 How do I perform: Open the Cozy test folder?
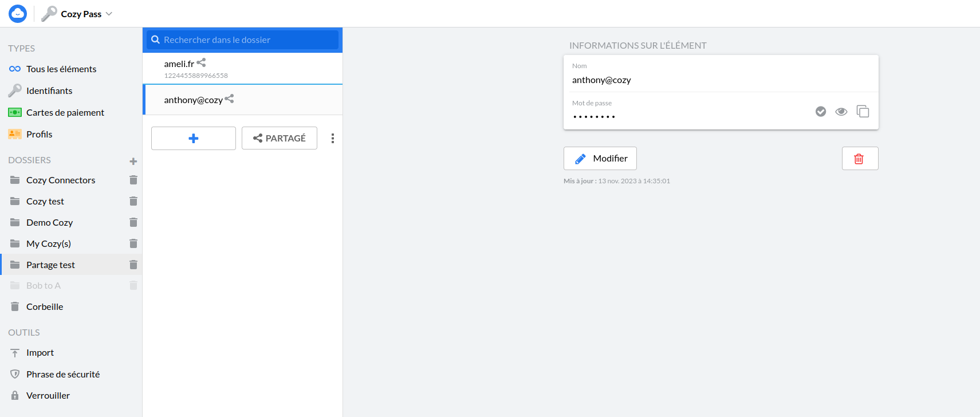click(45, 201)
